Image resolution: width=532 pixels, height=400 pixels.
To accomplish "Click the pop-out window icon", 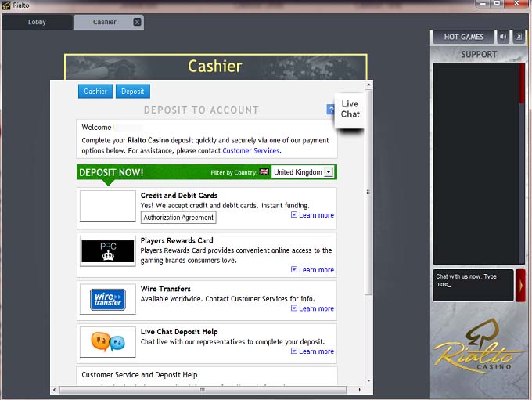I will pos(518,37).
